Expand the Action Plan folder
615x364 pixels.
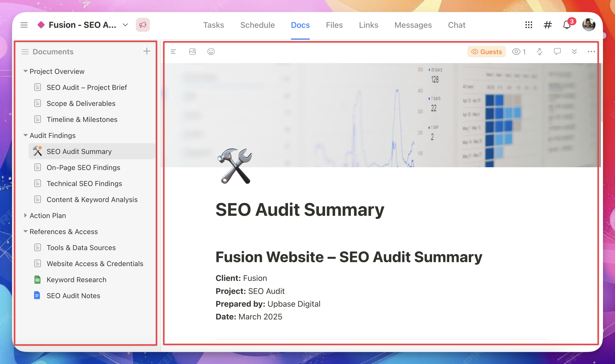25,216
